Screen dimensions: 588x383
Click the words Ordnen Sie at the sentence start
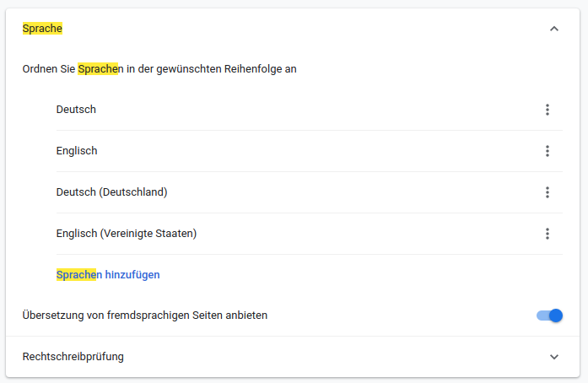pyautogui.click(x=49, y=69)
